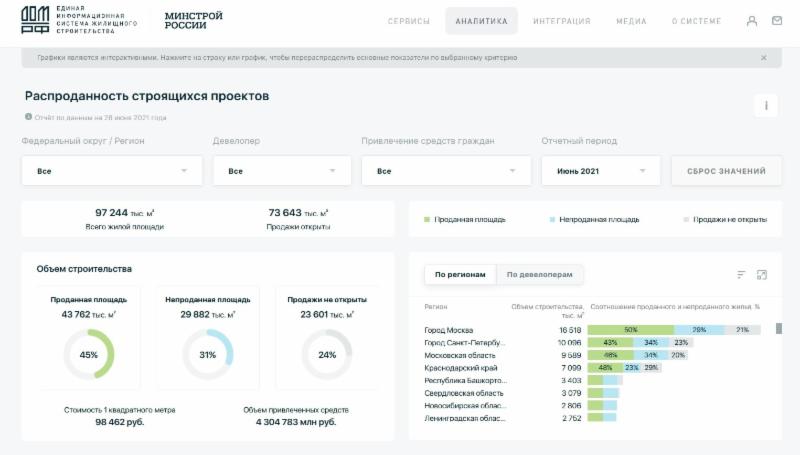This screenshot has height=455, width=800.
Task: Toggle the Проданная площадь legend item
Action: 465,219
